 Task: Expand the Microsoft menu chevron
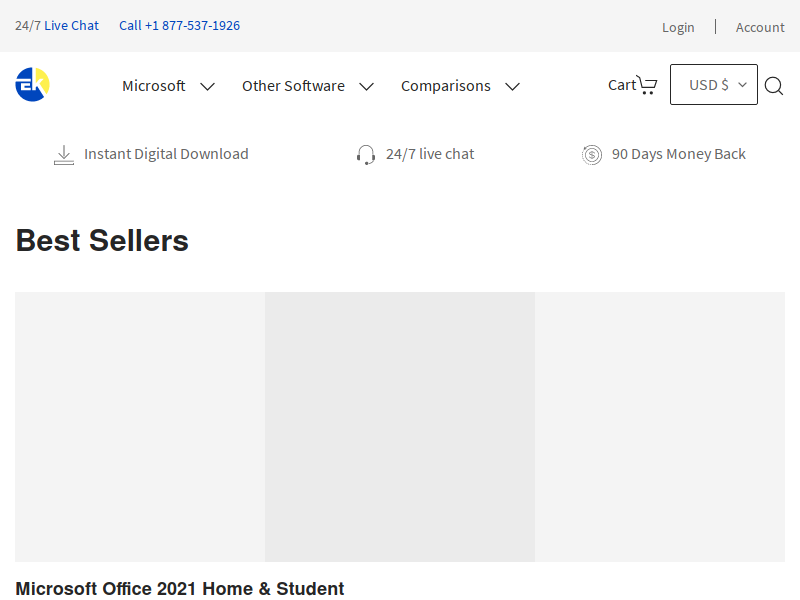[x=207, y=87]
